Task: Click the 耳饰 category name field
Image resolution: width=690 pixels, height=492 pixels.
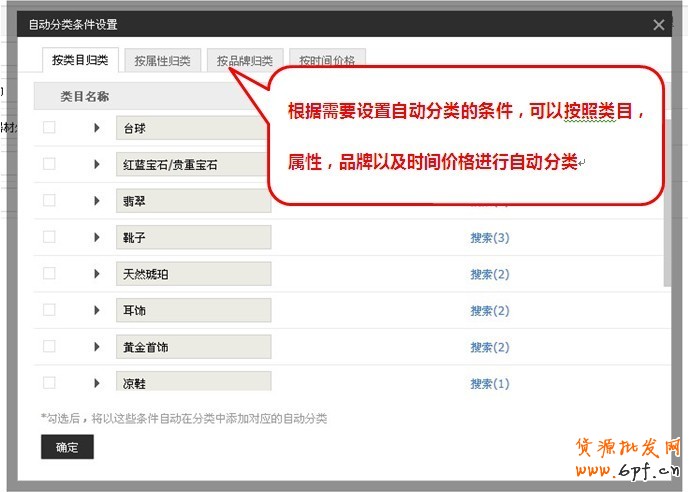Action: (193, 311)
